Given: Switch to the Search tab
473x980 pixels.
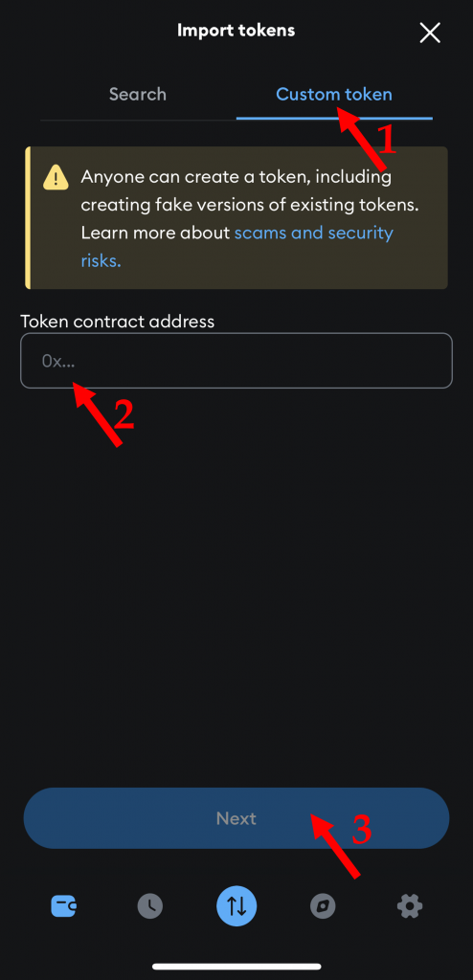Looking at the screenshot, I should tap(138, 95).
